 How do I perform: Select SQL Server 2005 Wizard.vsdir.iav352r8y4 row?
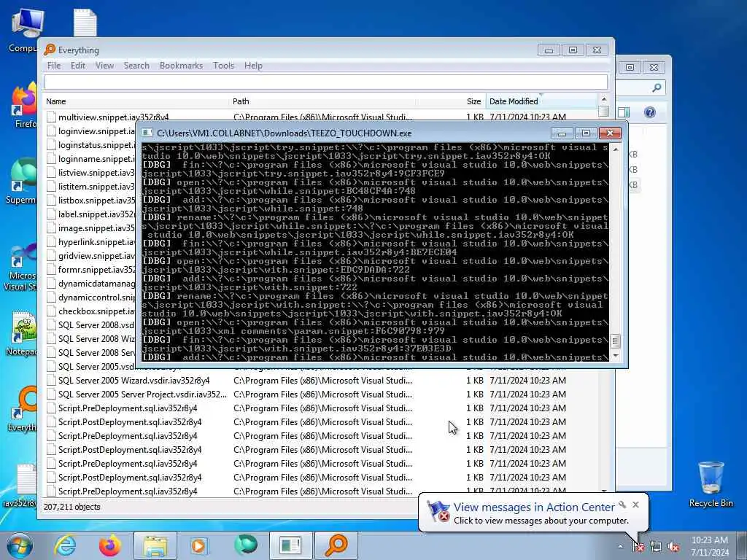point(320,381)
